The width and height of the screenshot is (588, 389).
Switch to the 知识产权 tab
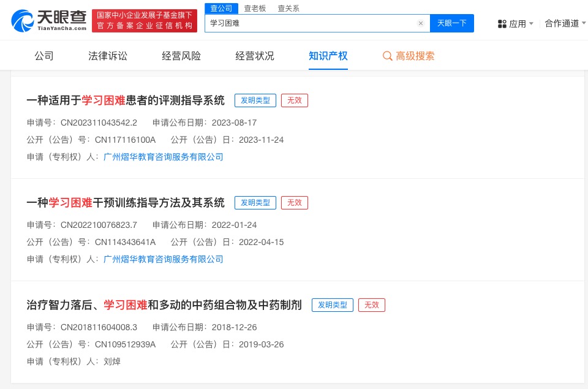328,56
